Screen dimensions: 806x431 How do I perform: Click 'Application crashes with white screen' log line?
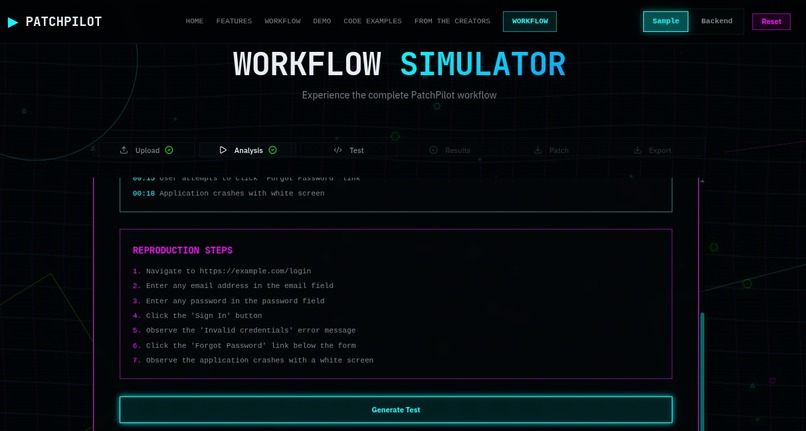pyautogui.click(x=242, y=193)
